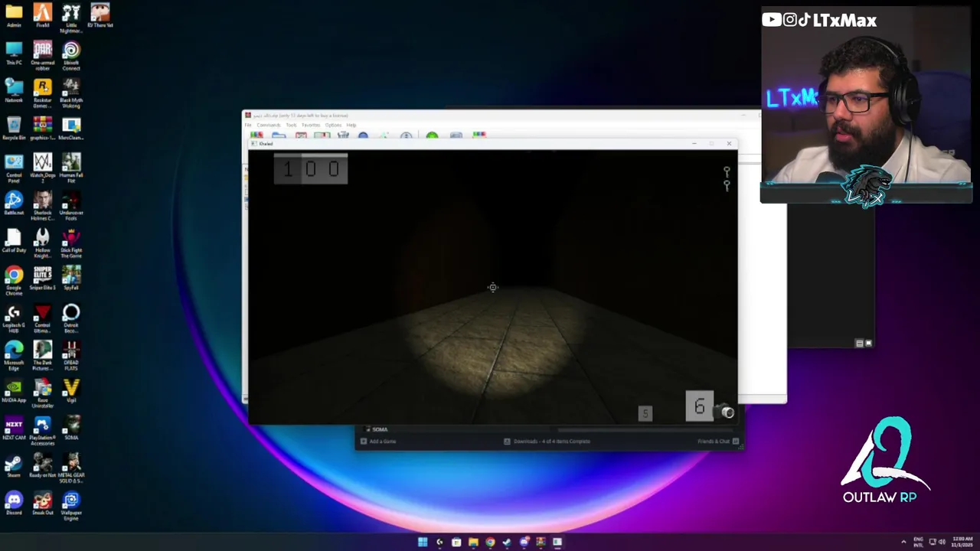Image resolution: width=980 pixels, height=551 pixels.
Task: Select the Sneak Out desktop icon
Action: (x=42, y=504)
